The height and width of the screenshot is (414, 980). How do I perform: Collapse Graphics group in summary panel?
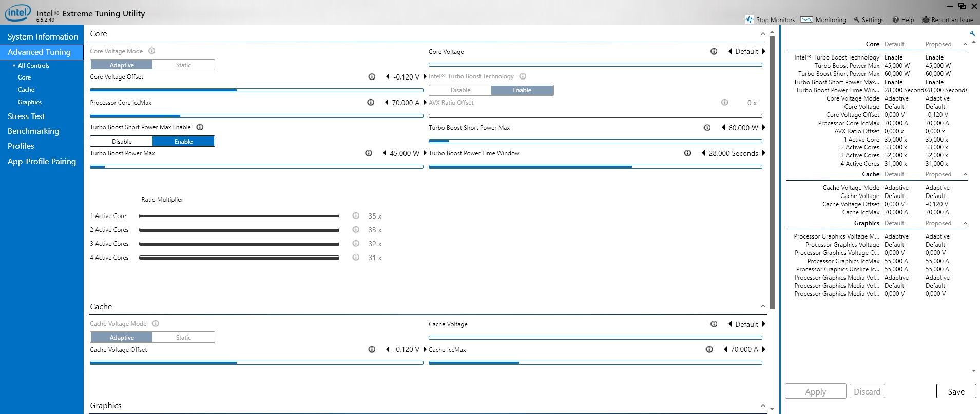pyautogui.click(x=965, y=223)
